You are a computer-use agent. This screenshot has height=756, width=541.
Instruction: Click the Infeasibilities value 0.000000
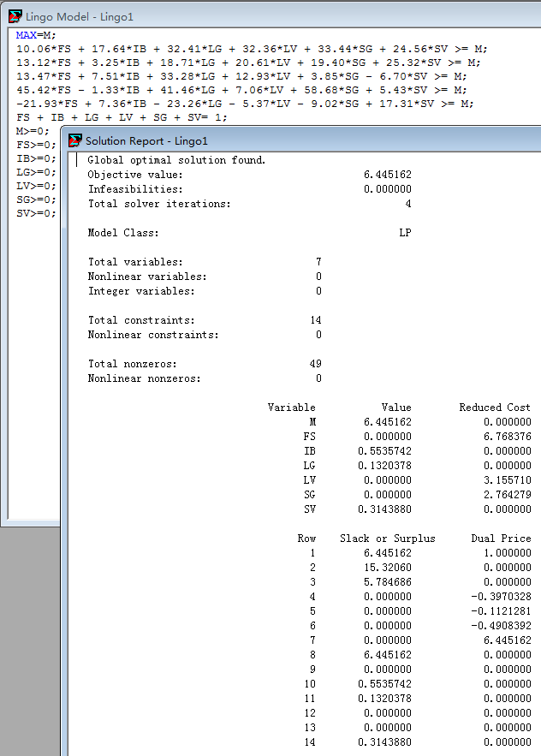pos(388,189)
